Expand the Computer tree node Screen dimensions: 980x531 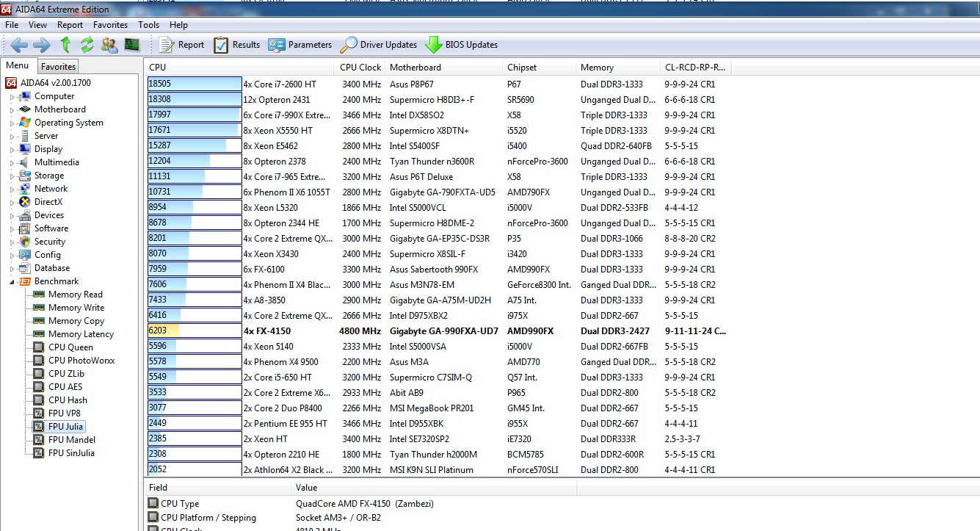coord(12,97)
